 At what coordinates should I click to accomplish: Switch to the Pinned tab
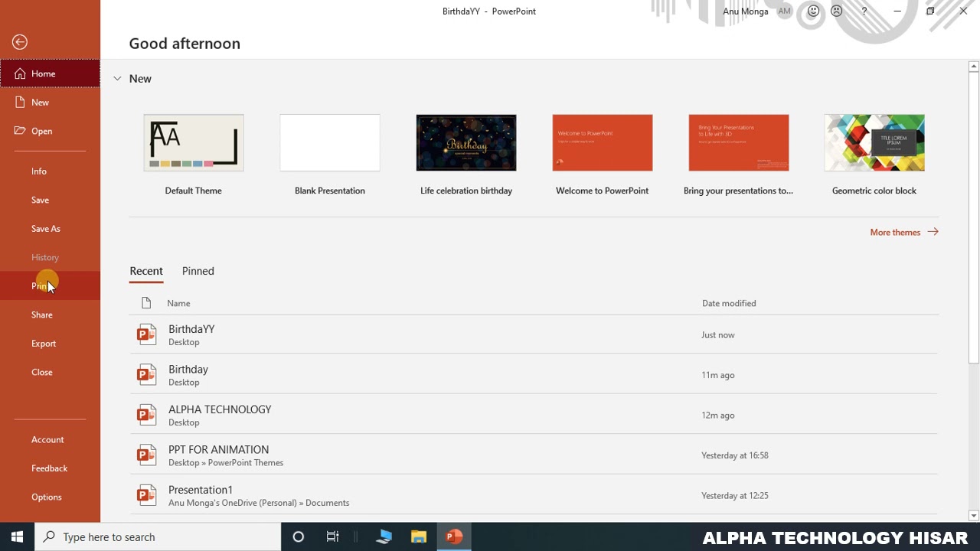point(198,271)
